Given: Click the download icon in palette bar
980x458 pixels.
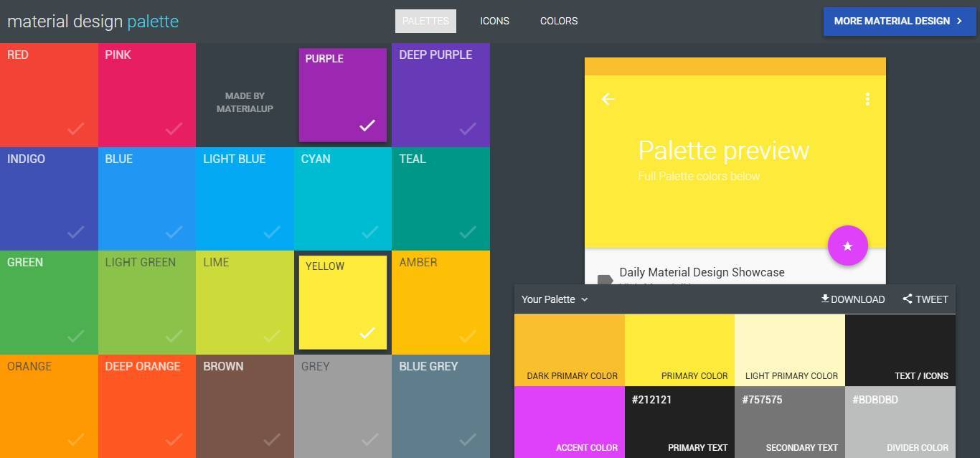Looking at the screenshot, I should coord(825,299).
